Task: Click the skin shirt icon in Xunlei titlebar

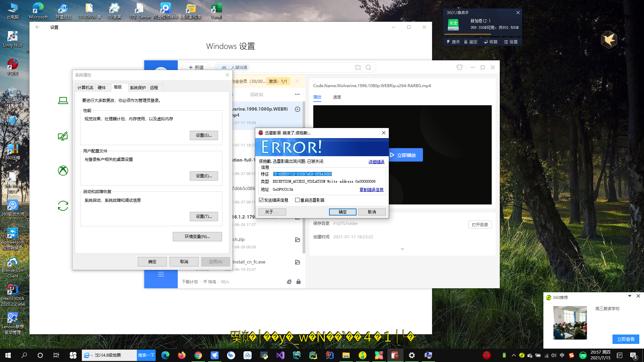Action: coord(459,67)
